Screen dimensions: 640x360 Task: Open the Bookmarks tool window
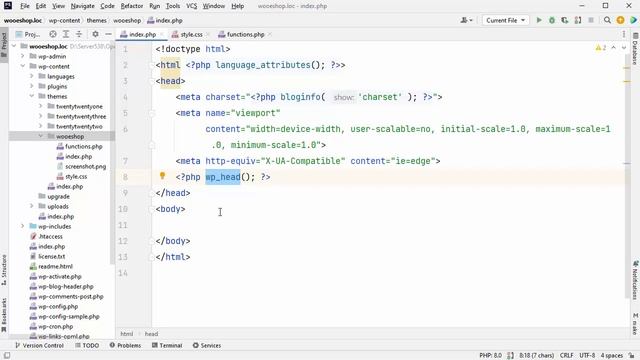(4, 316)
